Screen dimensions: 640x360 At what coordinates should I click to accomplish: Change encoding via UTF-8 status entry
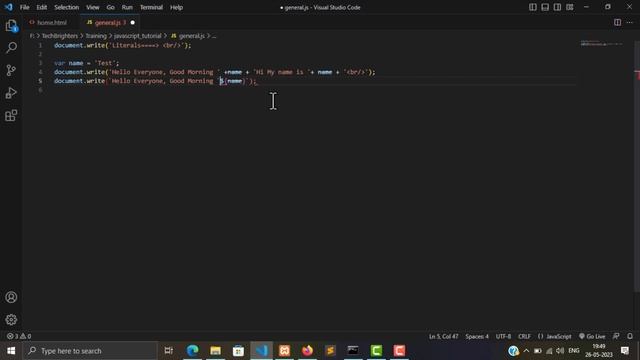(503, 336)
